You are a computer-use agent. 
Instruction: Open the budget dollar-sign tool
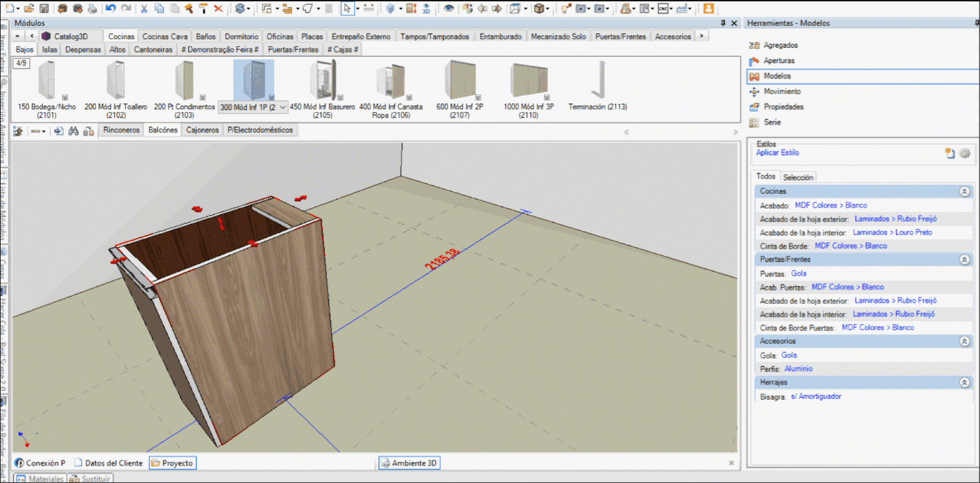click(239, 8)
